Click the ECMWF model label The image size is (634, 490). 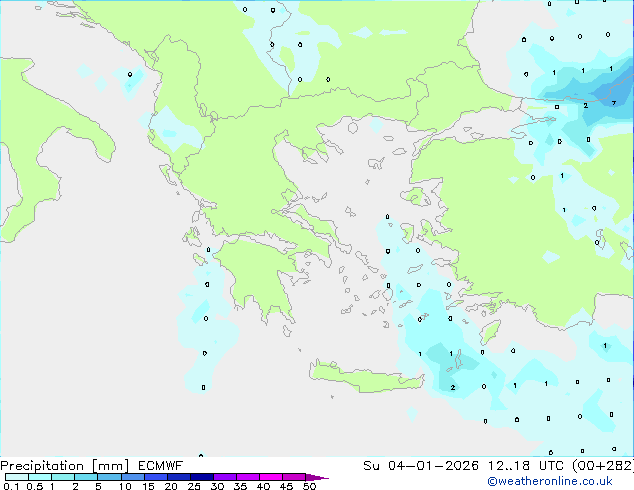click(161, 466)
